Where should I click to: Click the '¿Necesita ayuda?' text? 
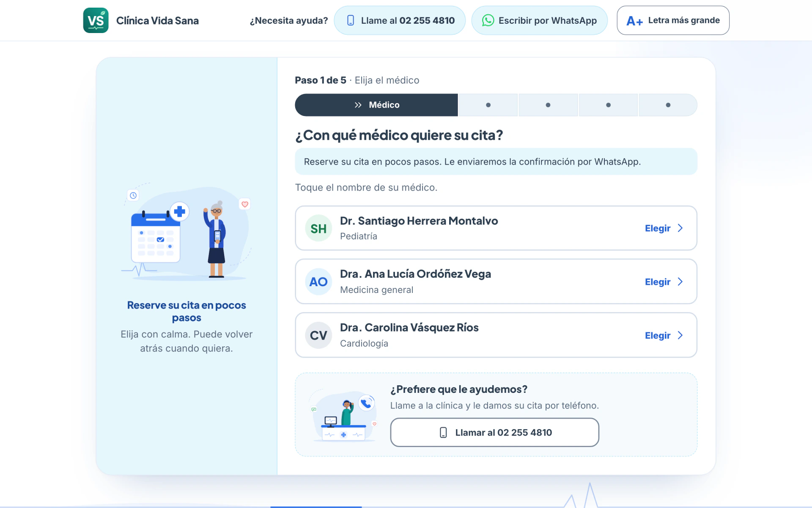(x=289, y=20)
